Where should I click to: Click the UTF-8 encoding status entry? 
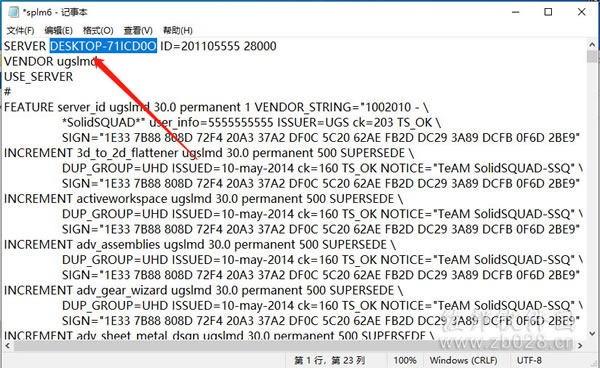pos(529,360)
